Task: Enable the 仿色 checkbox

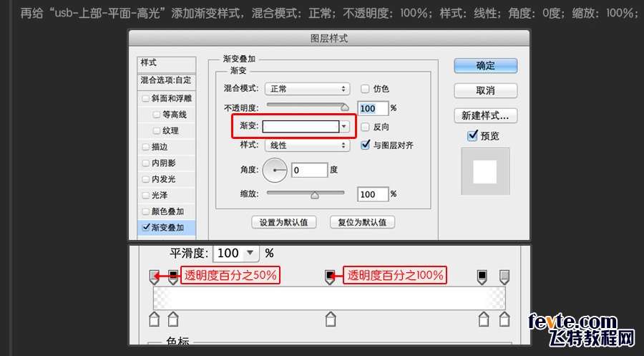Action: point(365,88)
